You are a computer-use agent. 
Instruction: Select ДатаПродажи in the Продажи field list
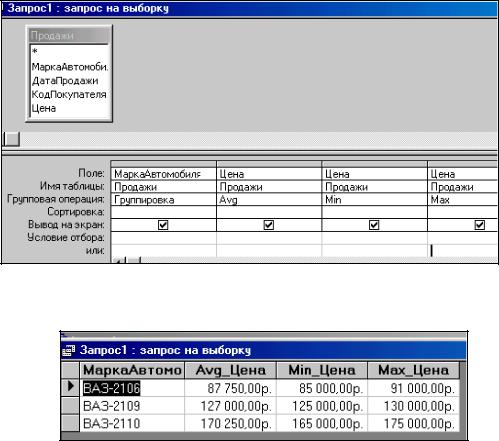click(x=65, y=81)
